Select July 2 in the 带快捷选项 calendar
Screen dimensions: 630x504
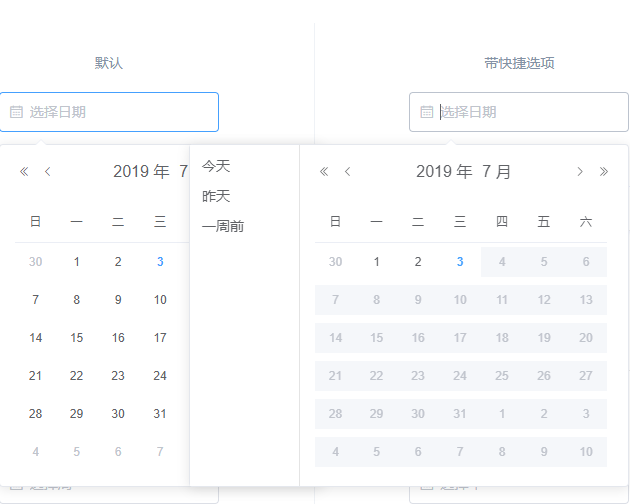click(x=418, y=262)
